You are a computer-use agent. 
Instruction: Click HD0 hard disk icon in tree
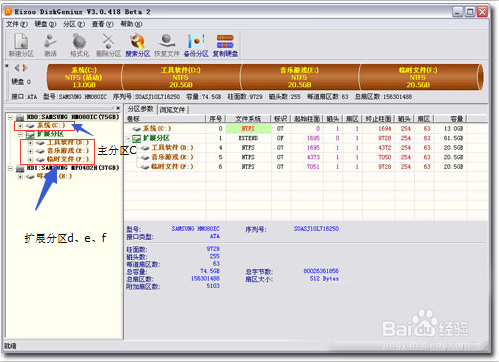tap(20, 117)
